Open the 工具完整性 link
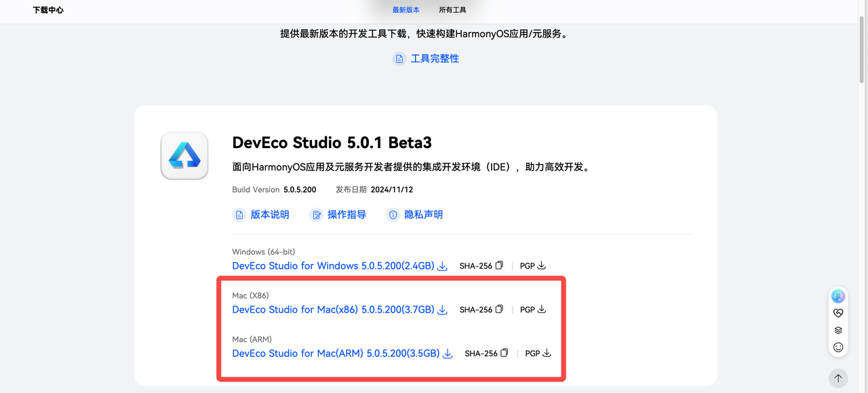This screenshot has width=868, height=393. coord(435,59)
